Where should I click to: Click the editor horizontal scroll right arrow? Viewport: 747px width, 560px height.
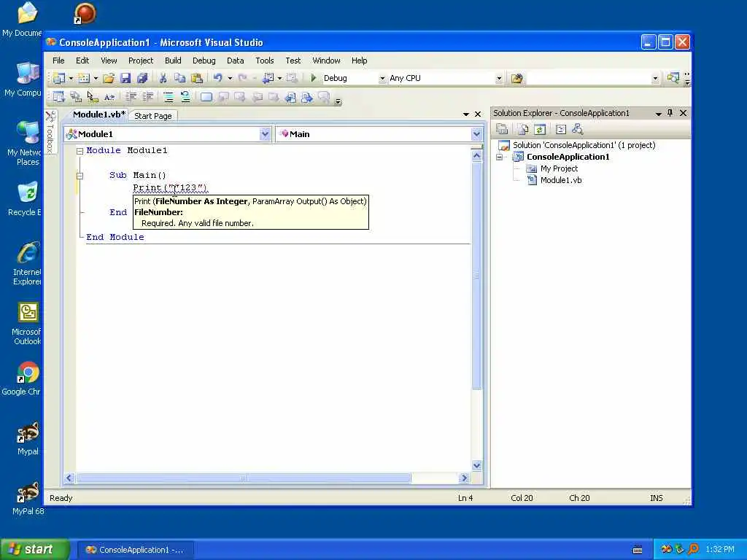464,478
